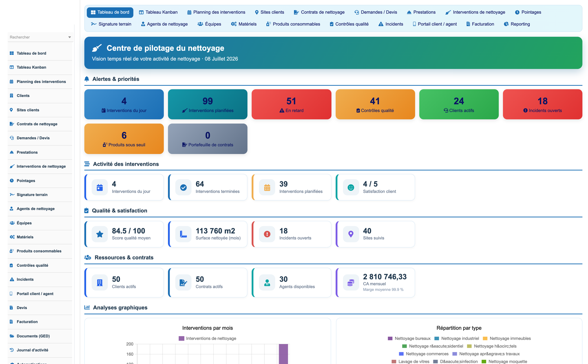Toggle the Nettoyage immeubles legend swatch

[485, 338]
